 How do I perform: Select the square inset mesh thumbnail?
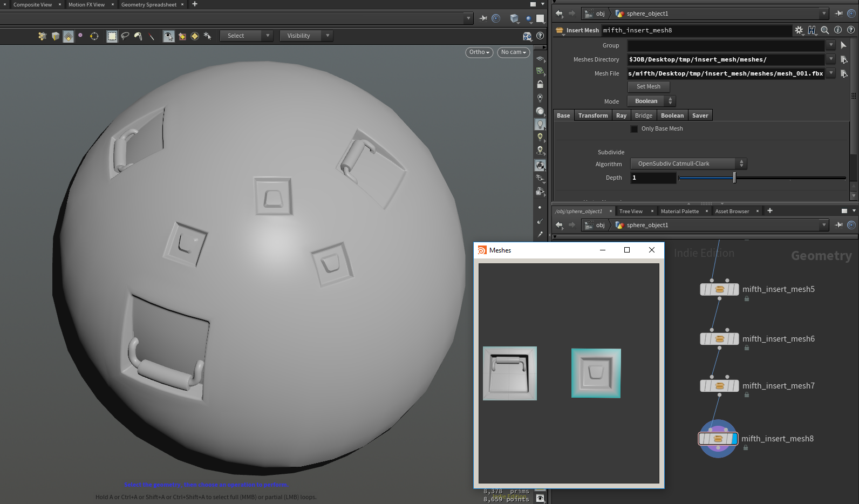596,373
